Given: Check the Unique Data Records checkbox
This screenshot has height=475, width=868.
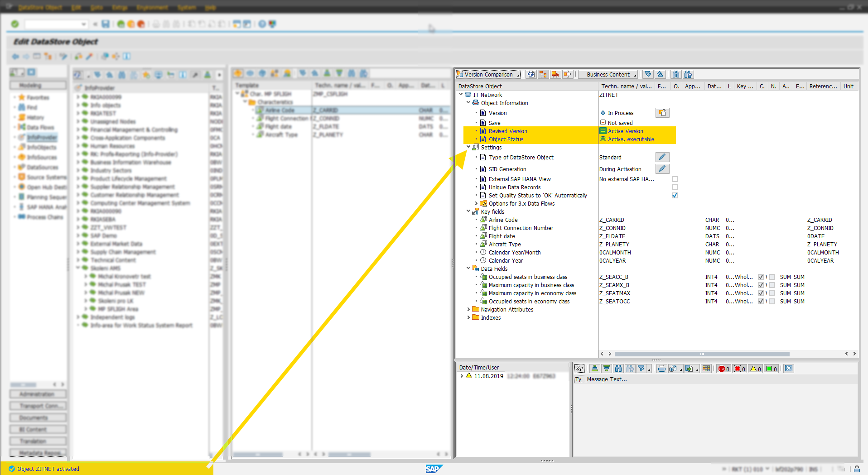Looking at the screenshot, I should [675, 187].
